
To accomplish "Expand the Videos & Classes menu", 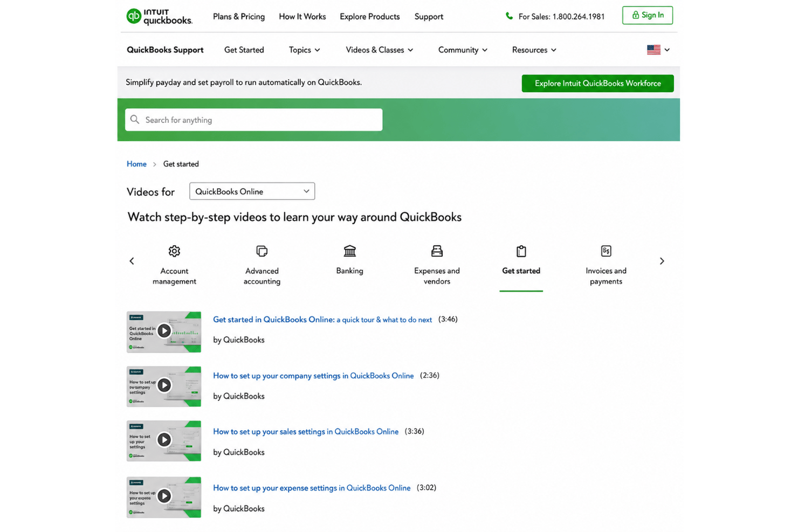I will point(380,50).
